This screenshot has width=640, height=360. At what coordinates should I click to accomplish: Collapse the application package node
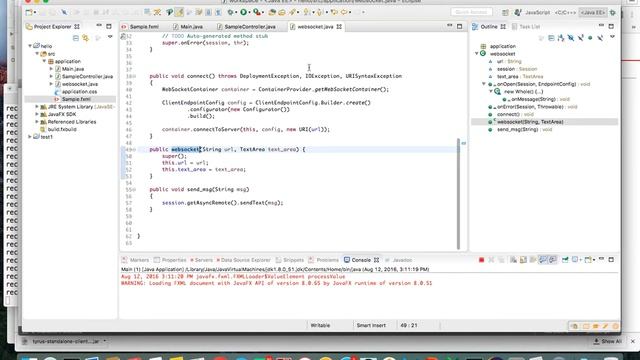44,61
